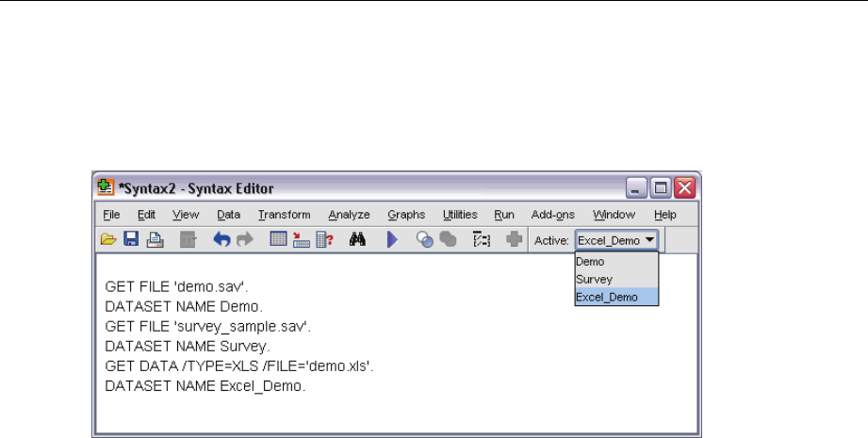Click the line DATASET NAME Survey.
The width and height of the screenshot is (868, 438).
pyautogui.click(x=188, y=347)
